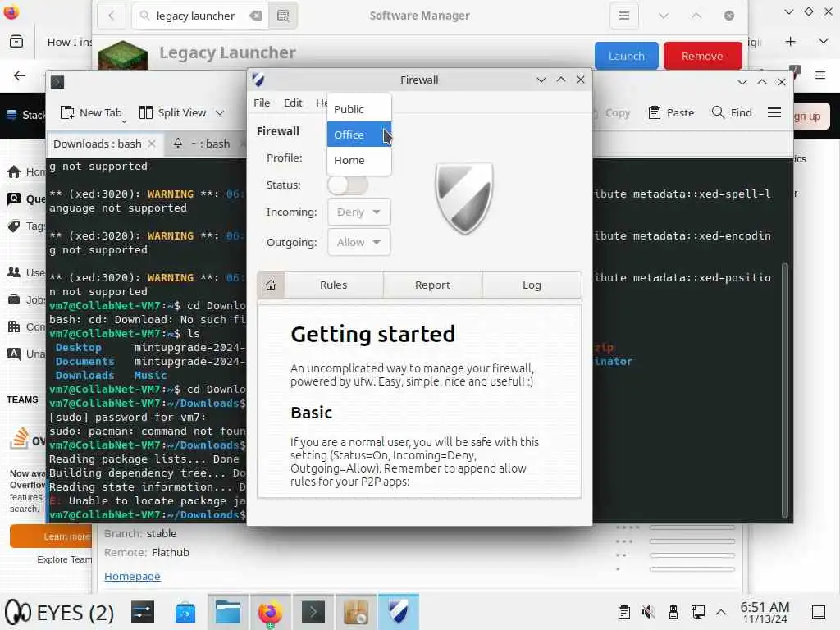Viewport: 840px width, 630px height.
Task: Click the Tags sidebar icon
Action: 15,226
